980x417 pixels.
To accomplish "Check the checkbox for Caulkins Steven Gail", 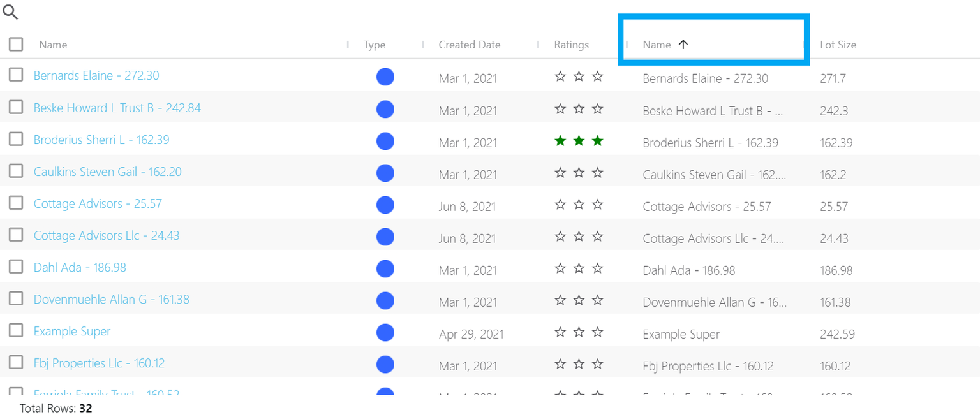I will point(16,170).
